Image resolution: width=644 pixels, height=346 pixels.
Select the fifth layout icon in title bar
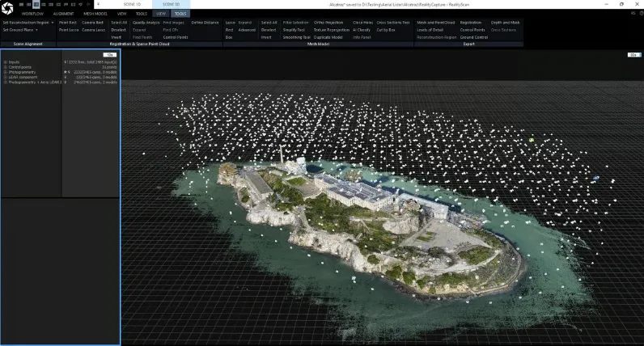51,5
